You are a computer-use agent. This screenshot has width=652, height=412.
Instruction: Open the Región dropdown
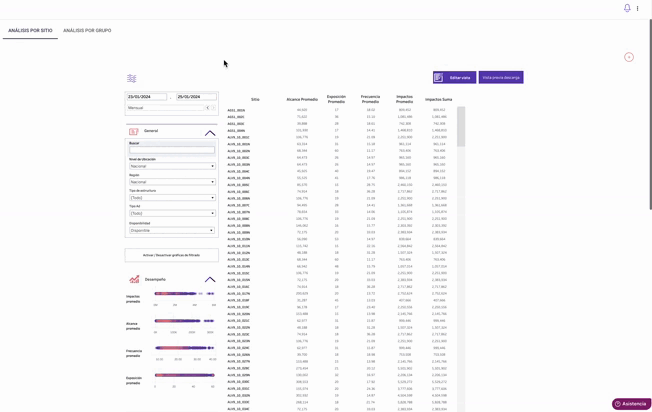172,182
